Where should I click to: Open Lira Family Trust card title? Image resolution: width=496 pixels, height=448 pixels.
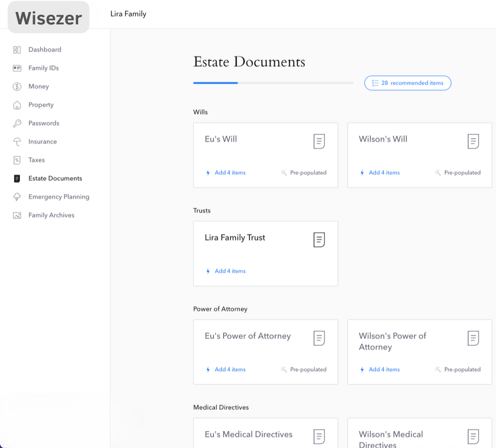click(x=235, y=237)
